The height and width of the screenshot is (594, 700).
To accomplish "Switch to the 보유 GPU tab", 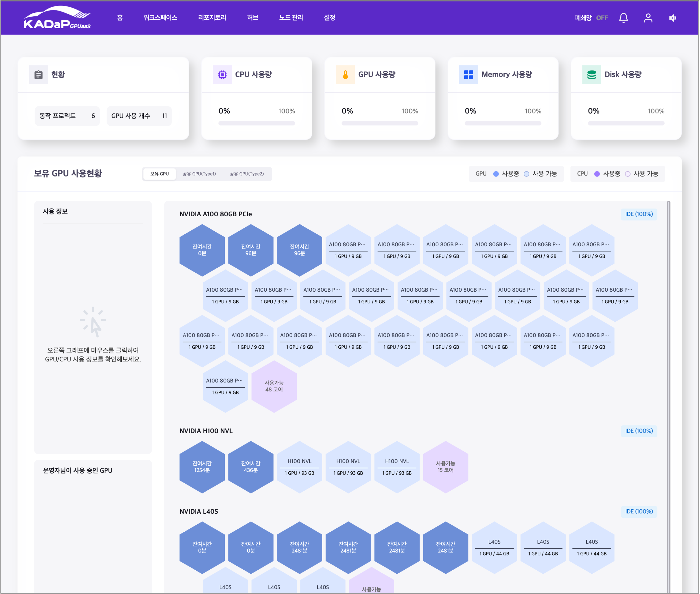I will click(160, 174).
